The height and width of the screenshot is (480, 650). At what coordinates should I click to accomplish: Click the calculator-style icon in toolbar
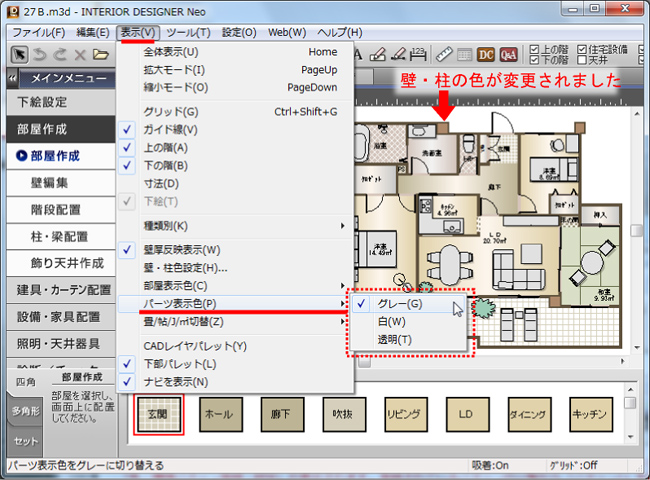pyautogui.click(x=465, y=54)
